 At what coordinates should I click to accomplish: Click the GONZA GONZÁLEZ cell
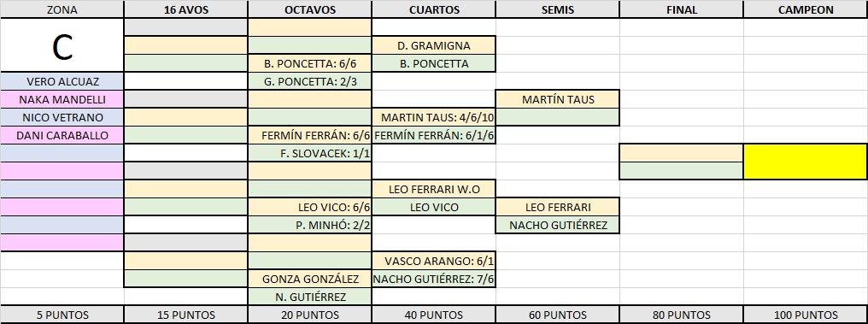(310, 279)
